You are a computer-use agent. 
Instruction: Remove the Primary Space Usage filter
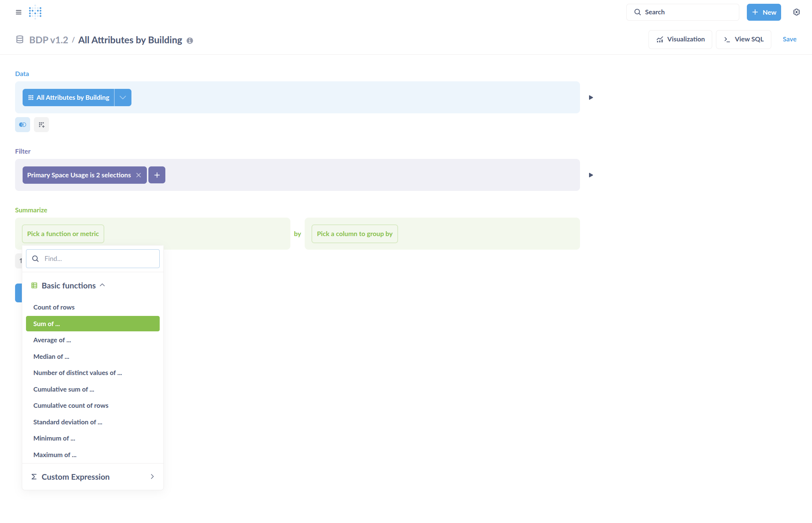click(139, 175)
